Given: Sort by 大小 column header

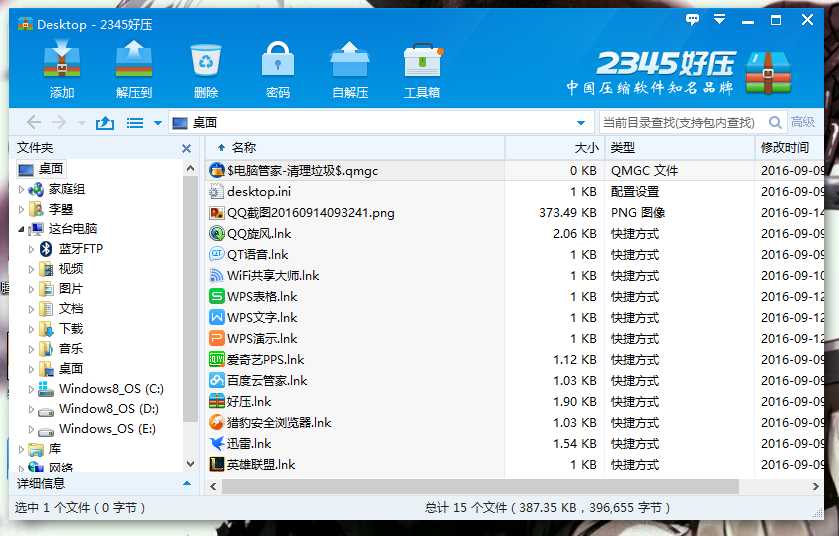Looking at the screenshot, I should coord(586,148).
